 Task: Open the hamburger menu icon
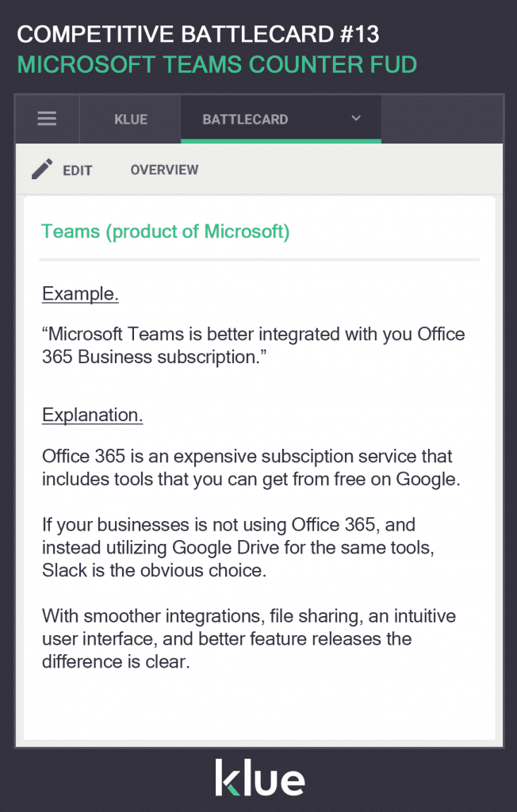click(x=47, y=119)
